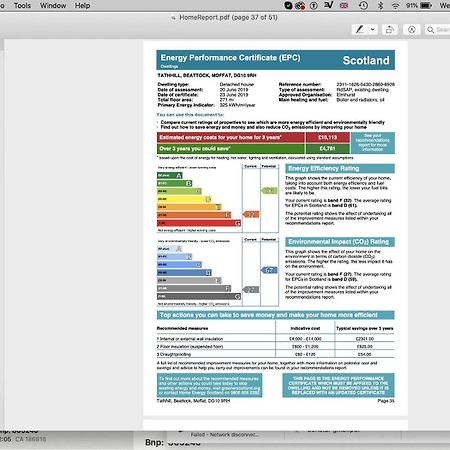Click the 'Typical savings over 3 years' header
Viewport: 450px width, 450px height.
click(365, 328)
